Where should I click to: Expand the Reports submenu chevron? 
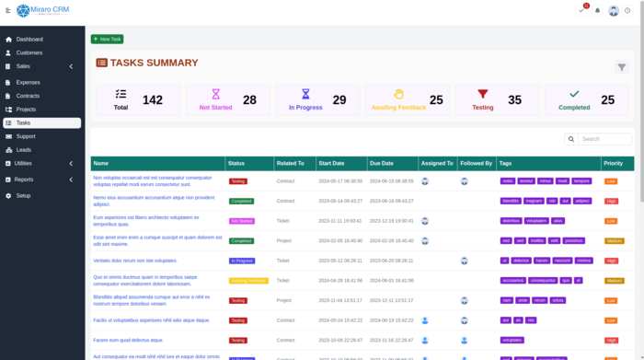pyautogui.click(x=71, y=180)
